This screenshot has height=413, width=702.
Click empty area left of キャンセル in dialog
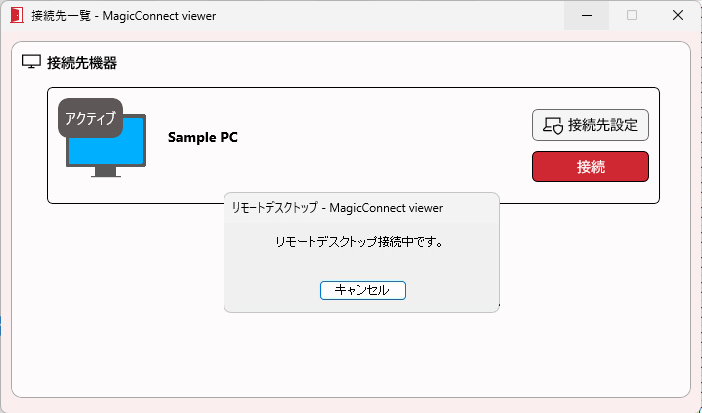click(270, 290)
